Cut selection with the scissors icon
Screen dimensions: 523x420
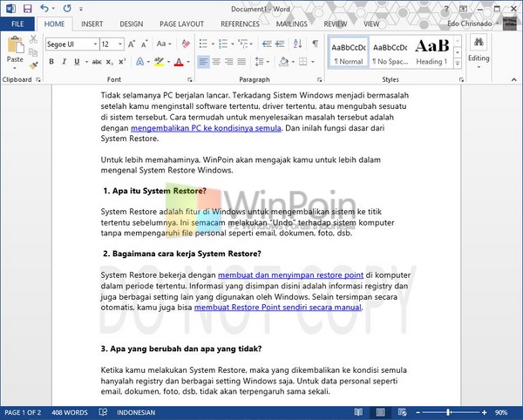coord(33,39)
